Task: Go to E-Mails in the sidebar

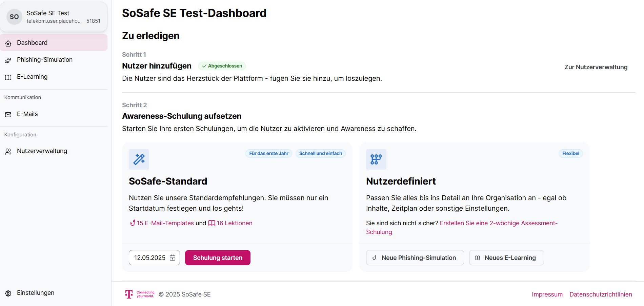Action: [27, 114]
